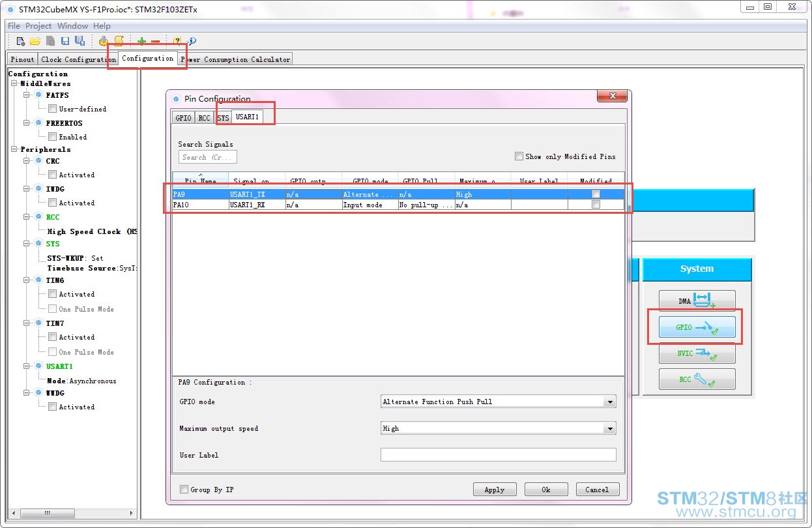Toggle the Modified checkbox for PA9
The image size is (812, 528).
[x=596, y=194]
